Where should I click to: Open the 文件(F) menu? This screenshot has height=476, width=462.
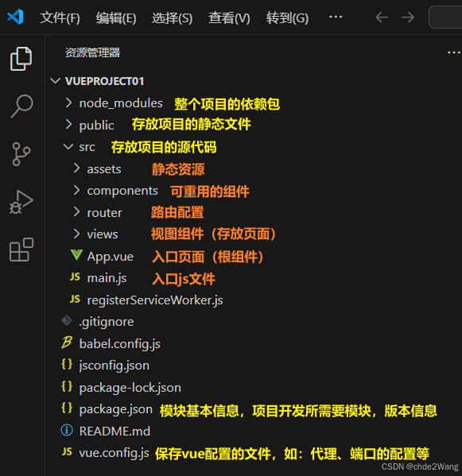tap(60, 18)
